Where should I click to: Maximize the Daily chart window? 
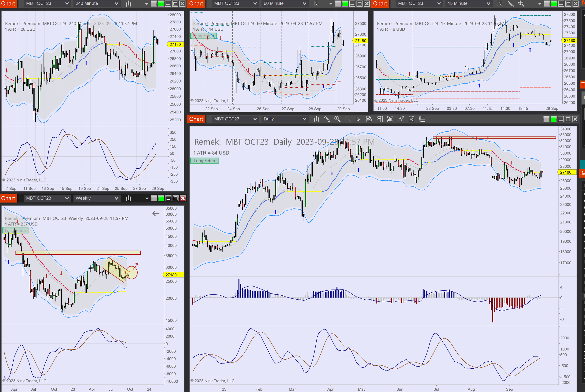point(568,119)
